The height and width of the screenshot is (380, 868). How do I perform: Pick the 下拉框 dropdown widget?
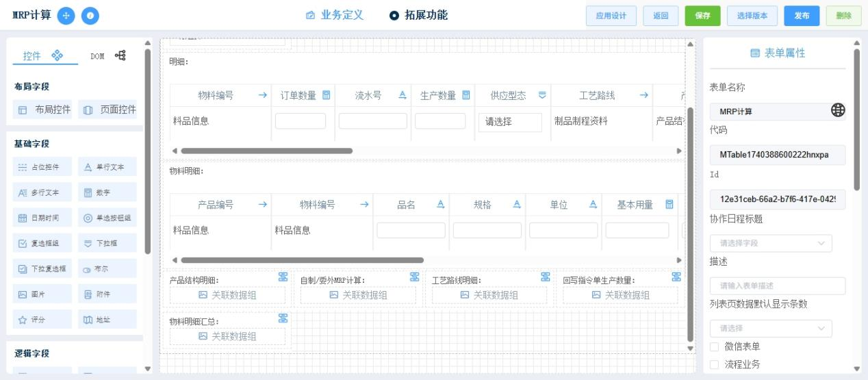[x=107, y=243]
